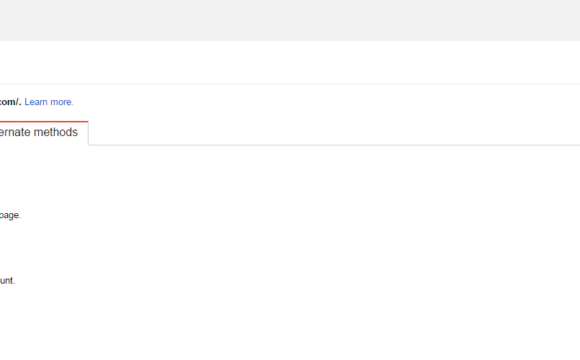Click the text ending in "page."

point(10,215)
